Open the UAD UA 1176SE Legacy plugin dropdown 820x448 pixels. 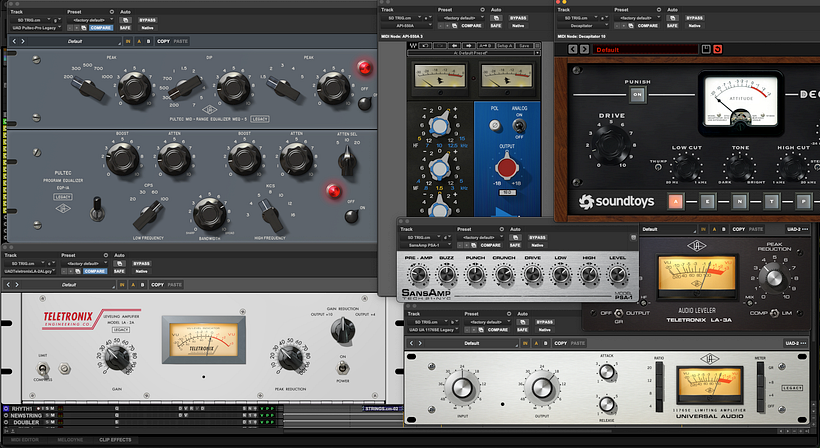pos(434,329)
